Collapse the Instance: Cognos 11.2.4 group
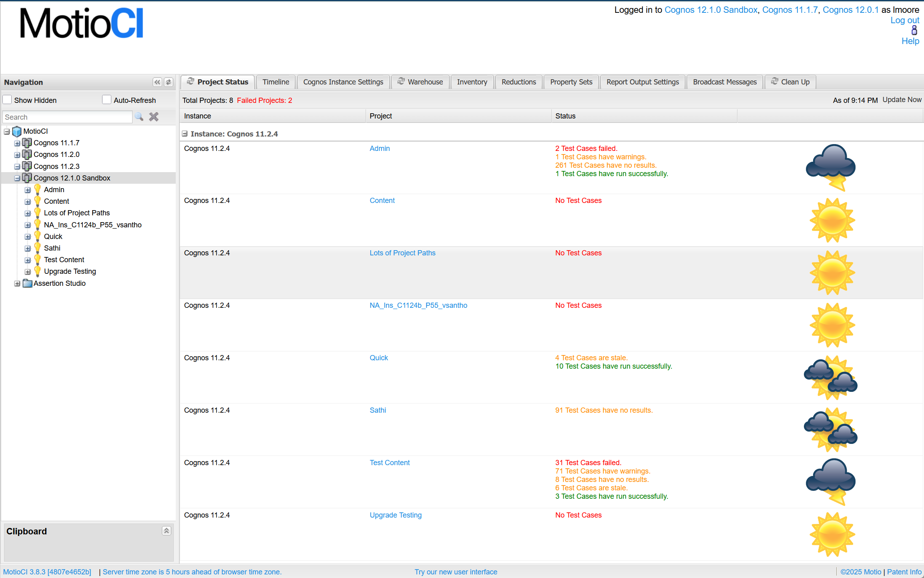The image size is (924, 578). (x=185, y=134)
